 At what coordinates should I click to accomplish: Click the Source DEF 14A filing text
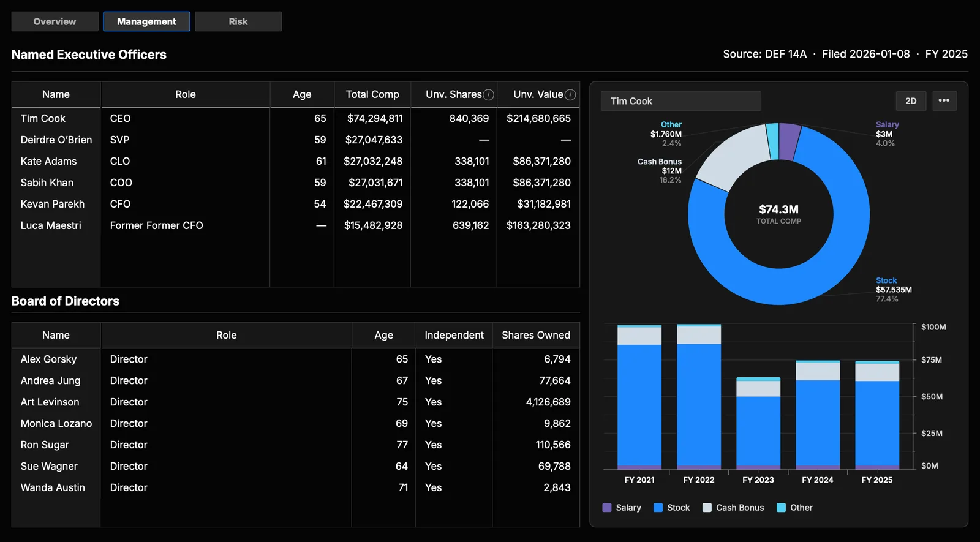point(764,54)
